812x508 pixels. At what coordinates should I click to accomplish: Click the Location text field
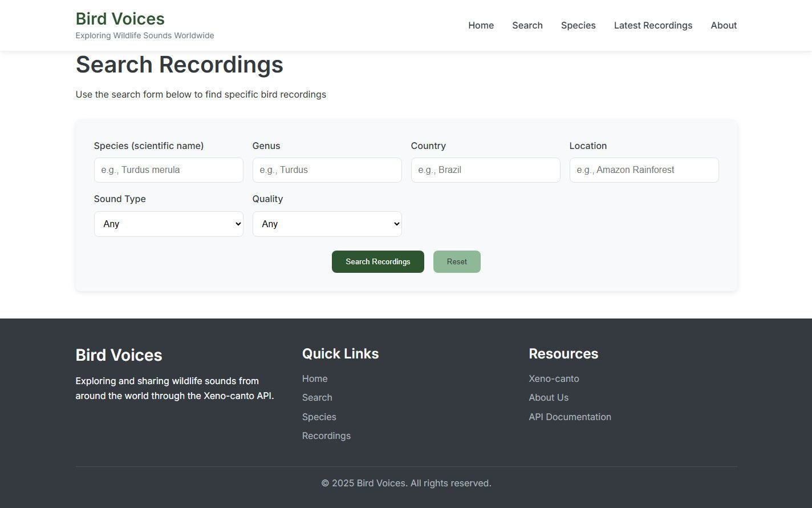point(644,170)
